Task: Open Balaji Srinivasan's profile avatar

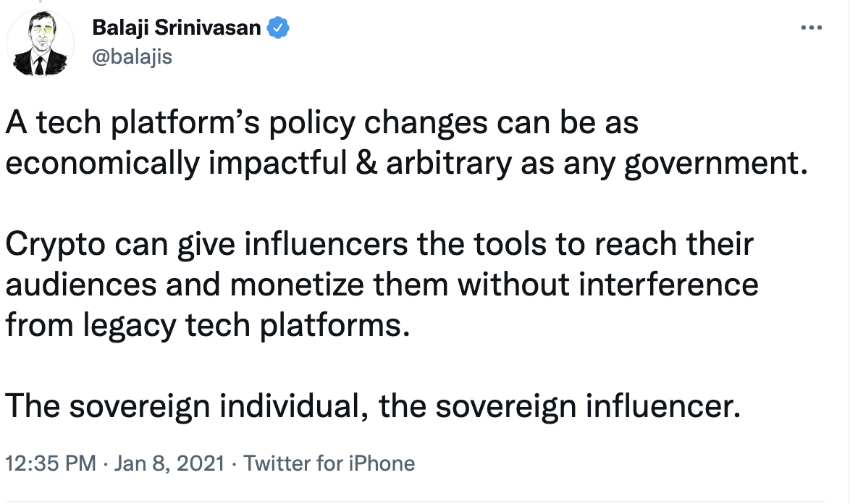Action: click(41, 44)
